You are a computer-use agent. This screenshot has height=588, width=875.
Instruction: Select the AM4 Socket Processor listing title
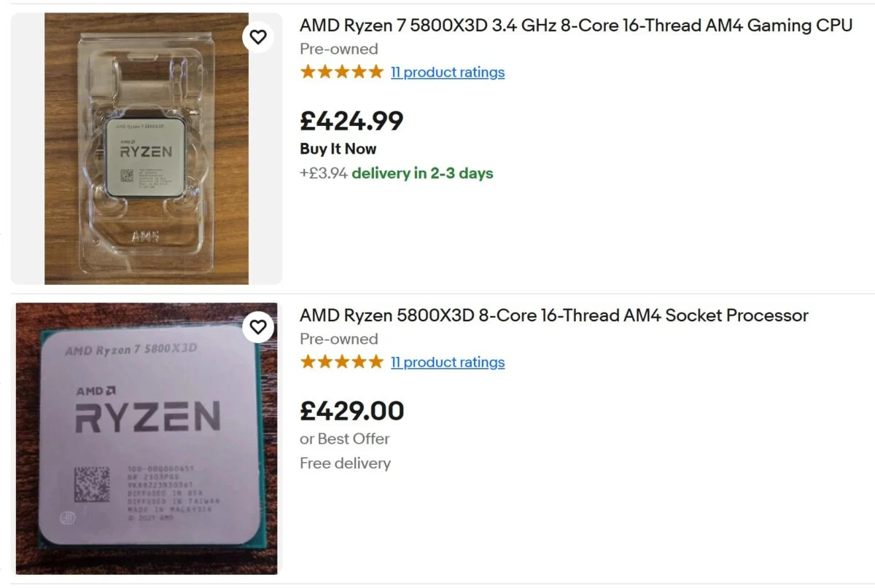[x=553, y=315]
